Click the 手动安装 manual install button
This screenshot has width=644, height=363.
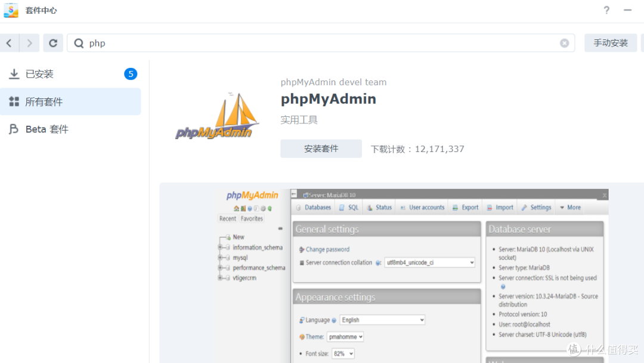click(610, 42)
